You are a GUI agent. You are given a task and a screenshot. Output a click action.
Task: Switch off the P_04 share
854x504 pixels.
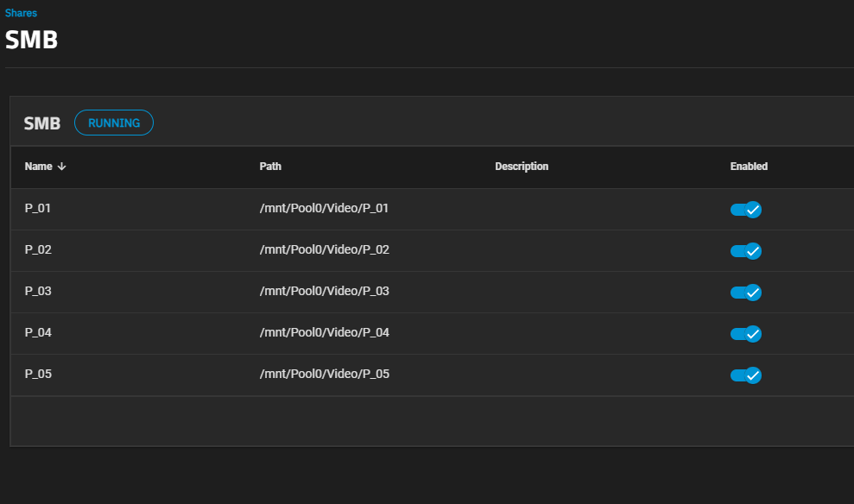point(745,333)
